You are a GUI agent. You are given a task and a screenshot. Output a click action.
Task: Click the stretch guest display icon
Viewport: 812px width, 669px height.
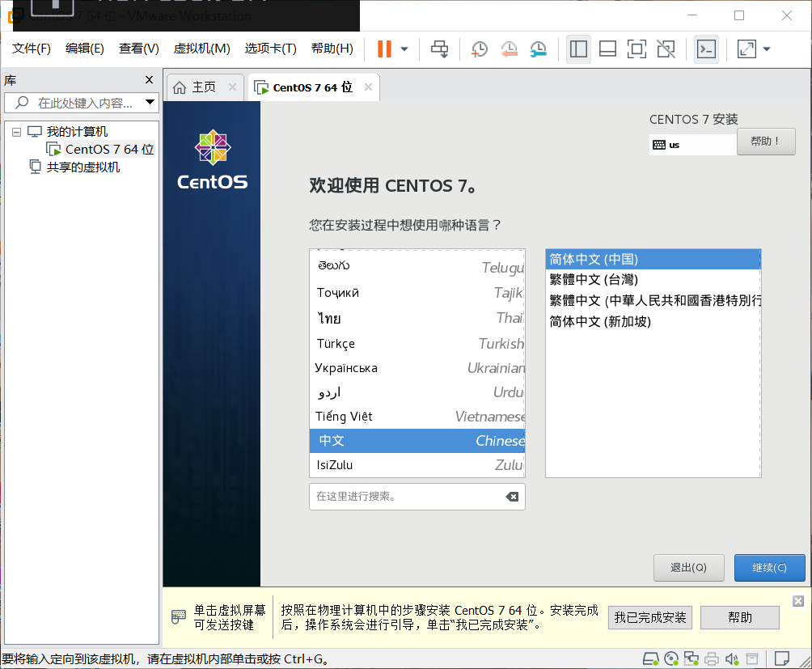(x=746, y=49)
